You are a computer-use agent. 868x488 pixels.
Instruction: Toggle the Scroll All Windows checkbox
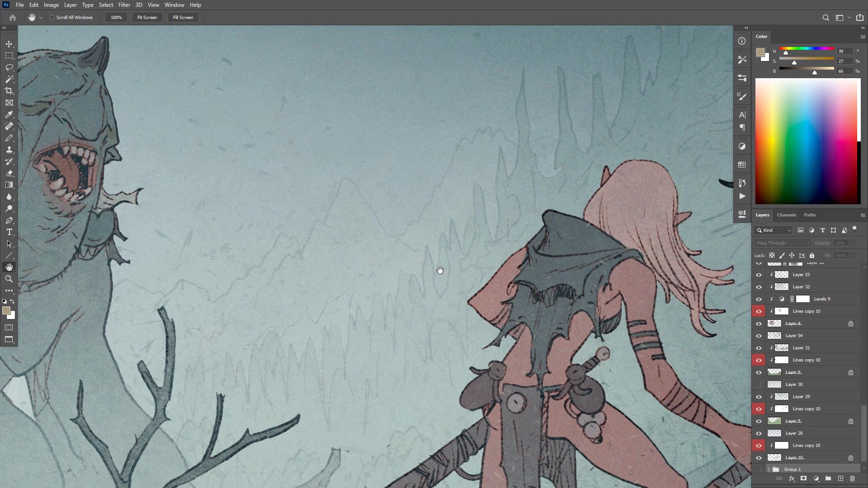tap(52, 17)
